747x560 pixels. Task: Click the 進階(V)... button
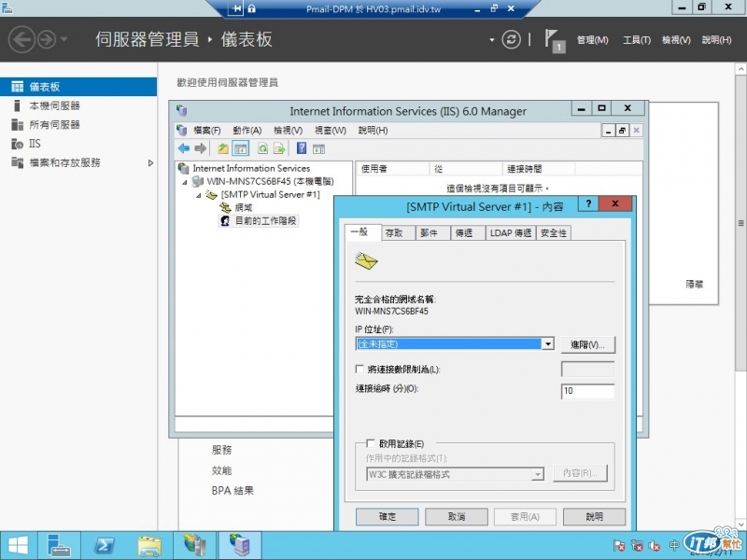click(588, 344)
